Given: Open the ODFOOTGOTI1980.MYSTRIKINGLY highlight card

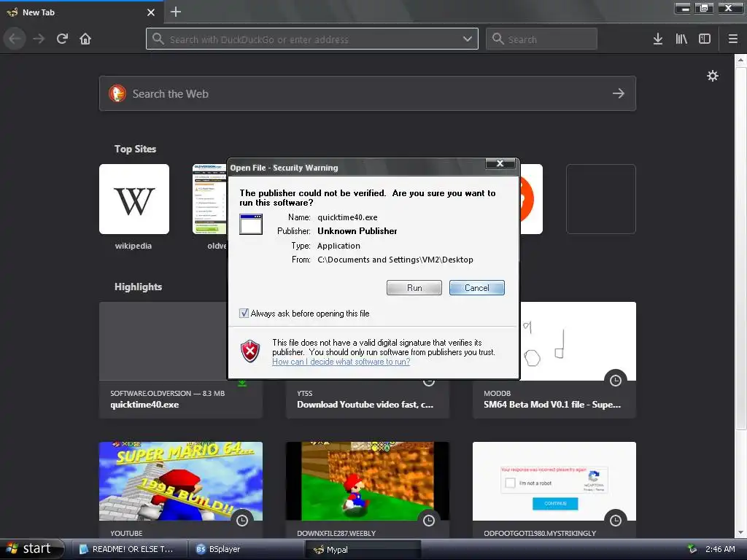Looking at the screenshot, I should 554,490.
